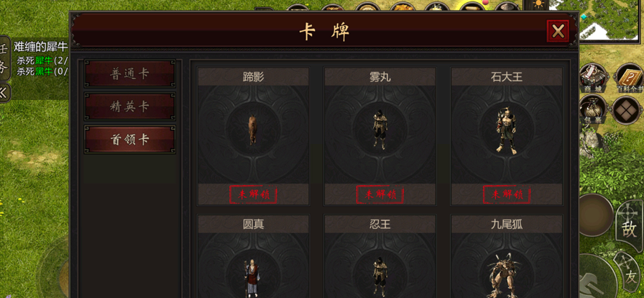The width and height of the screenshot is (644, 298).
Task: Open the 任务 quest tab on left edge
Action: (4, 58)
